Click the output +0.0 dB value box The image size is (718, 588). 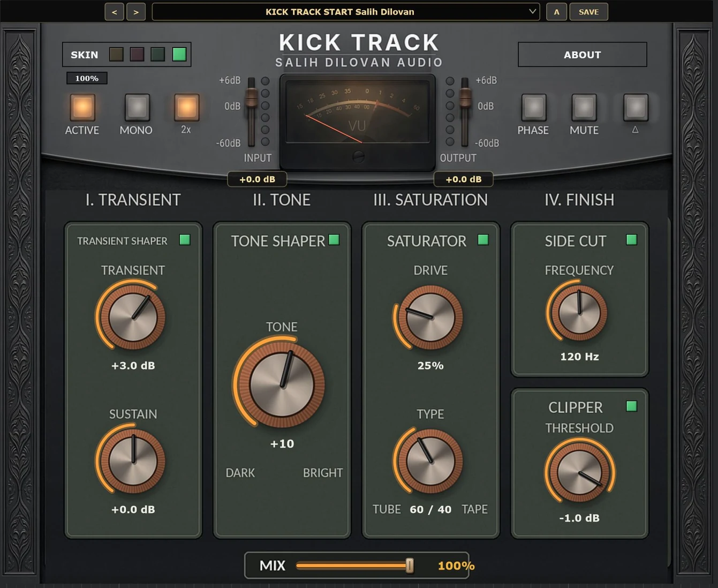pyautogui.click(x=463, y=179)
